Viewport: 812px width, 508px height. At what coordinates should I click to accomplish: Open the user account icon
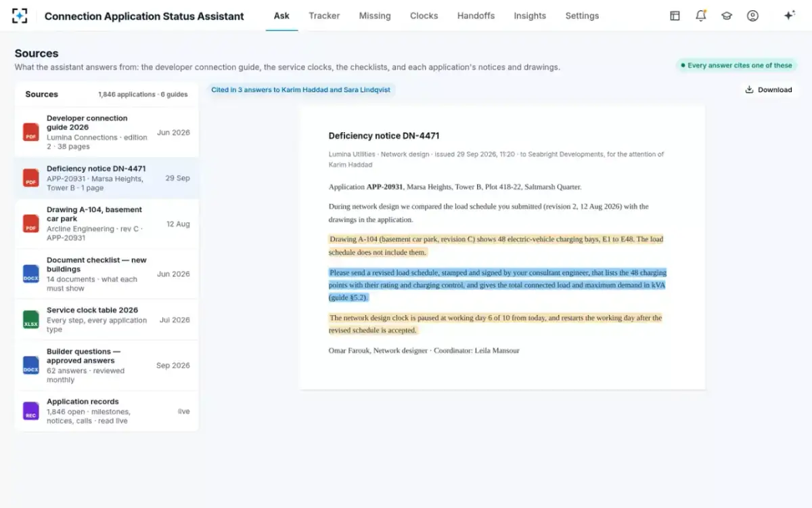752,16
